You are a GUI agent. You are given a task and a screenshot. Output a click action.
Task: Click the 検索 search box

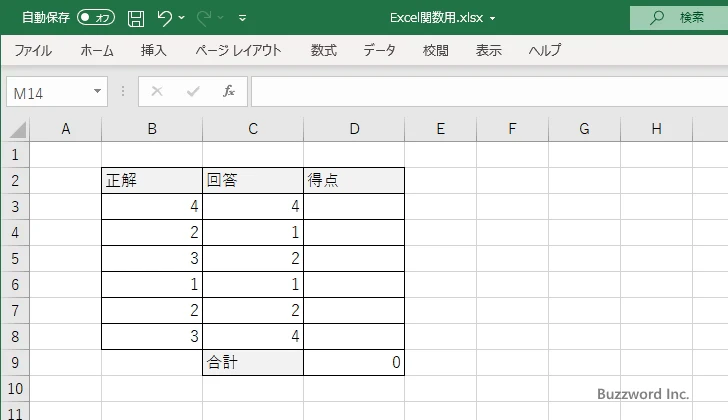[x=679, y=18]
